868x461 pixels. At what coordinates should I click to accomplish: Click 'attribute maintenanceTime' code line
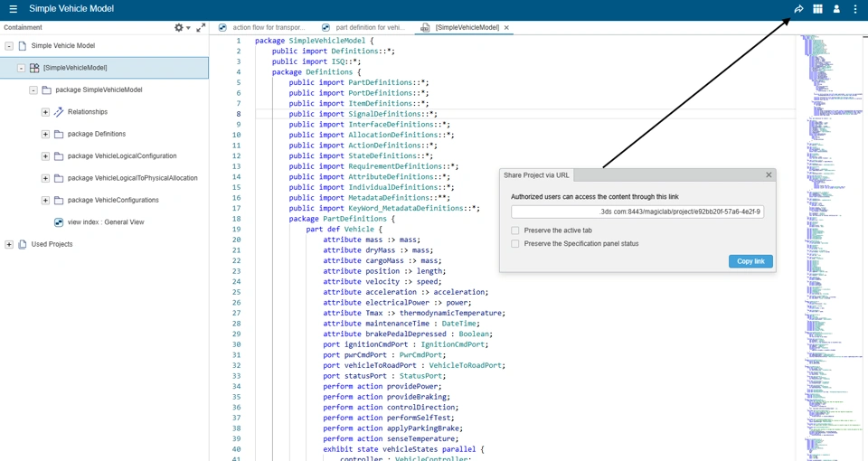[x=401, y=324]
